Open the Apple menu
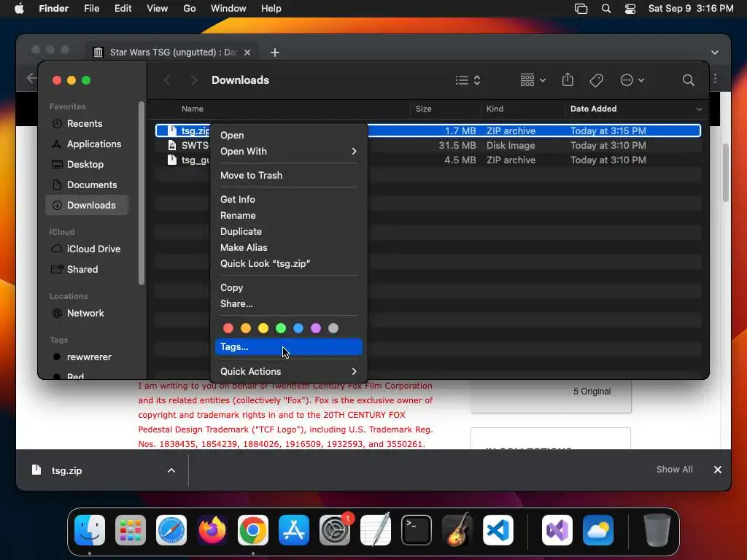Image resolution: width=747 pixels, height=560 pixels. [x=19, y=9]
